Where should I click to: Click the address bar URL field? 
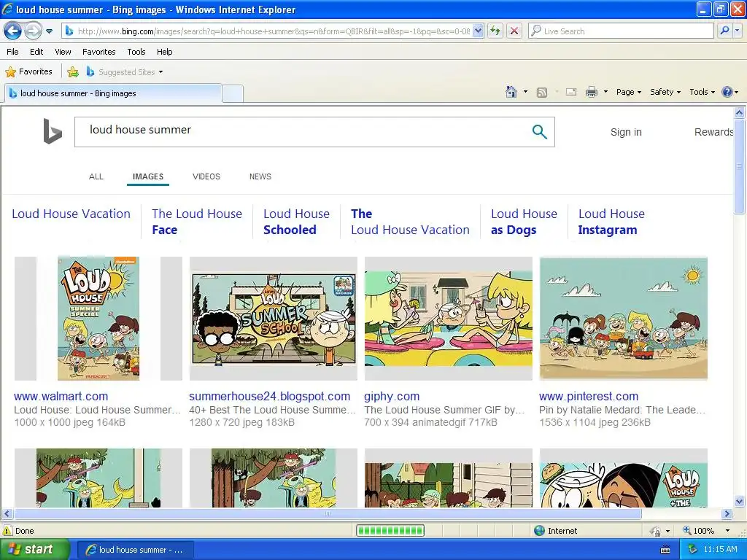point(274,31)
